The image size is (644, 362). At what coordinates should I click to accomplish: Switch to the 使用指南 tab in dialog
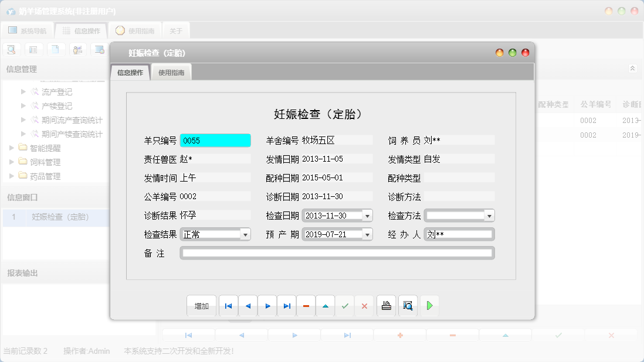tap(172, 71)
